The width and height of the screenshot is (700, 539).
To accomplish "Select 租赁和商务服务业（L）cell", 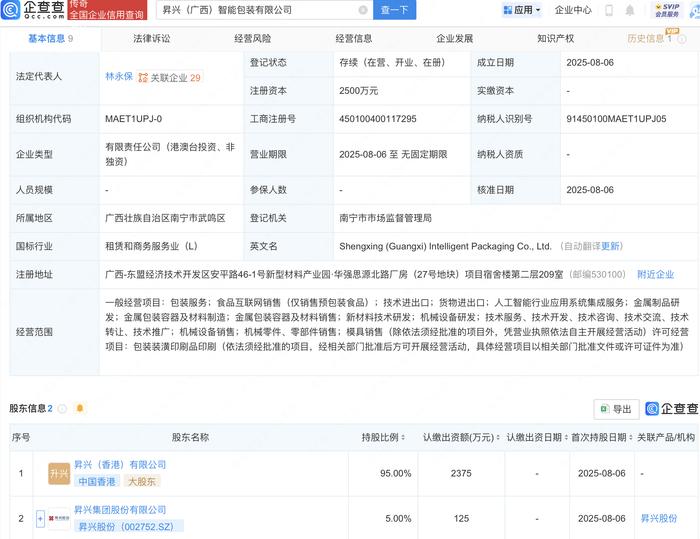I will coord(151,246).
